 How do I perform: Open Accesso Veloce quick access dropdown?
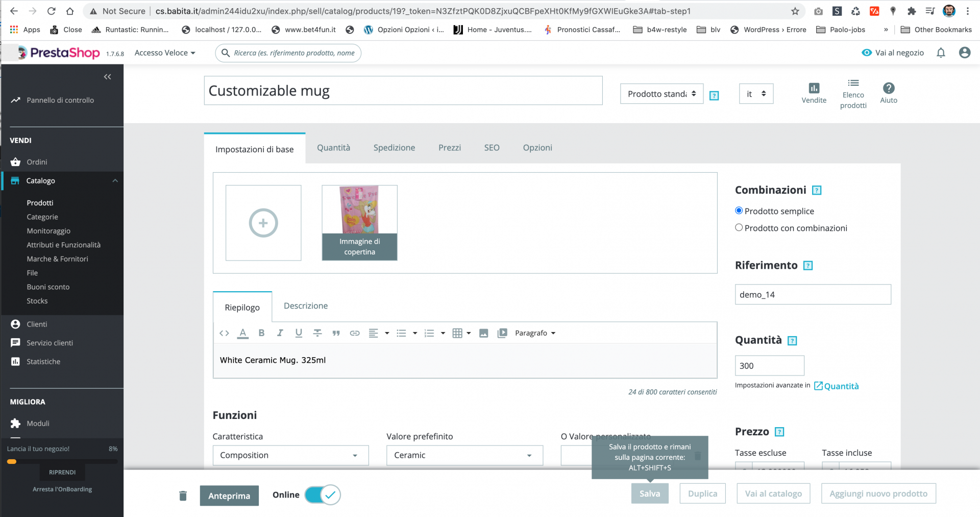tap(165, 53)
